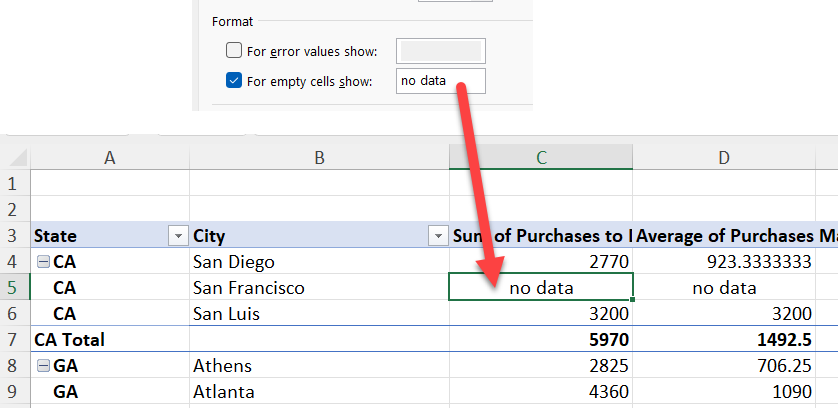Click the Atlanta sum 4360 cell
This screenshot has width=838, height=408.
[x=541, y=391]
